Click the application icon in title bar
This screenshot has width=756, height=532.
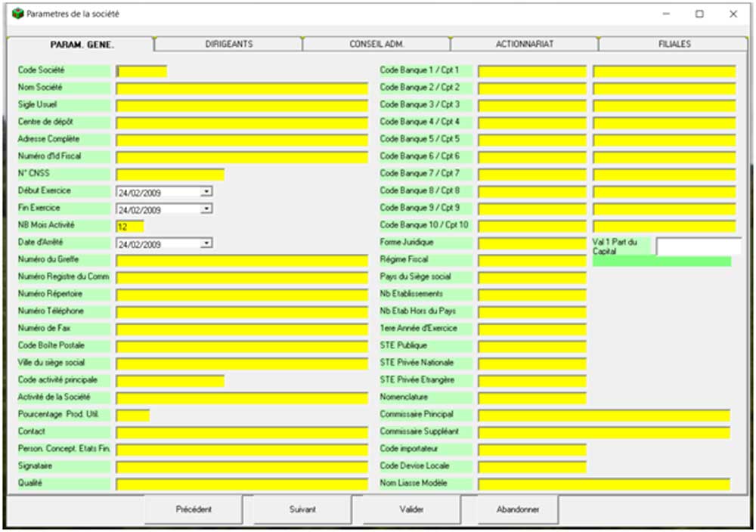[x=17, y=14]
